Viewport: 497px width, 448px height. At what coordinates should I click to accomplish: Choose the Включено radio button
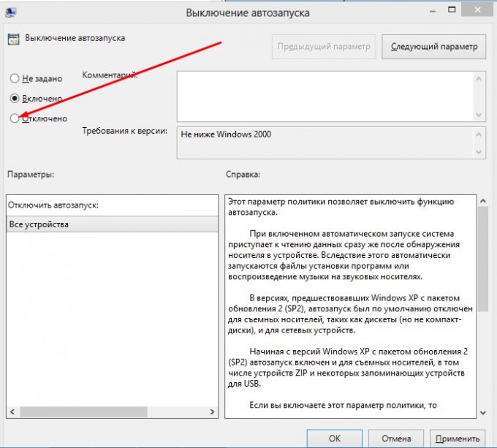pos(15,98)
